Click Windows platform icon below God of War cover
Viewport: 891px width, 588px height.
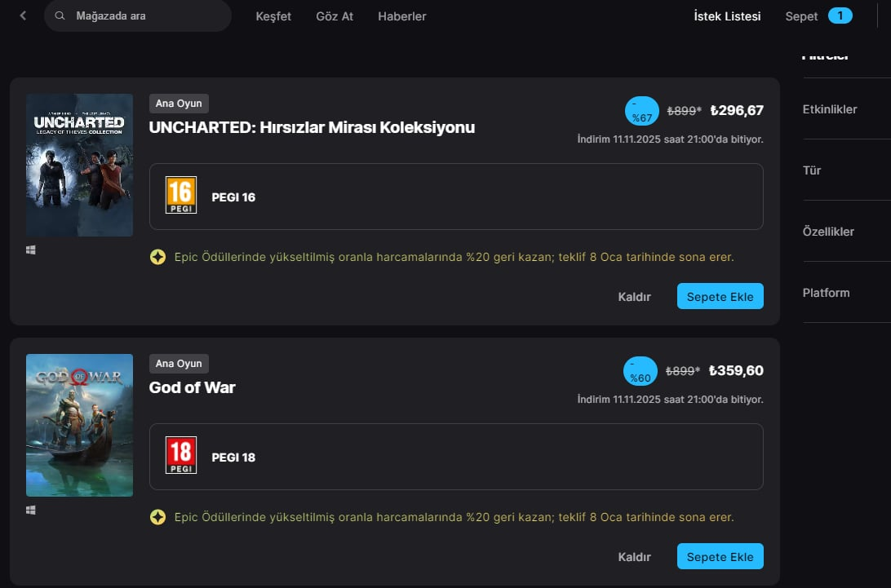coord(31,511)
